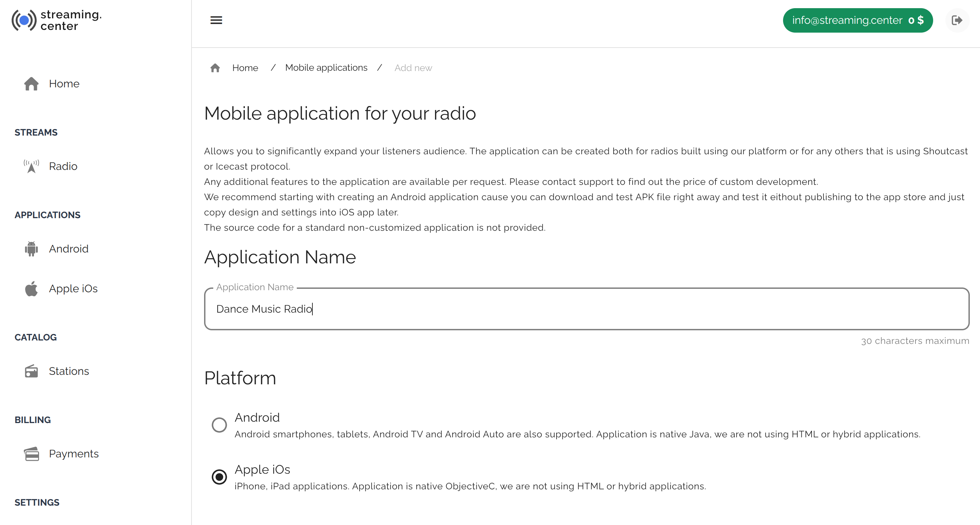Select the Apple iOs platform radio button

pyautogui.click(x=219, y=477)
